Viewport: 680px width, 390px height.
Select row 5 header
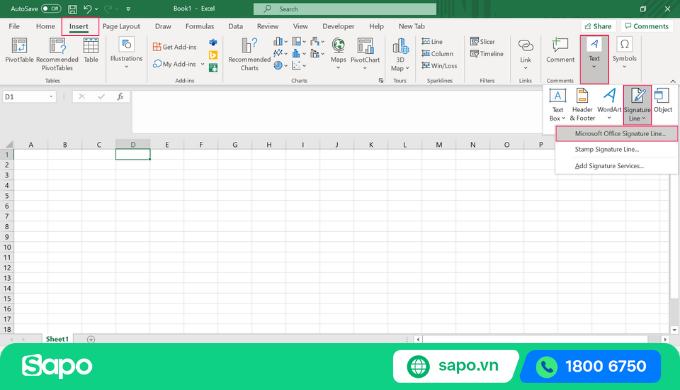7,196
